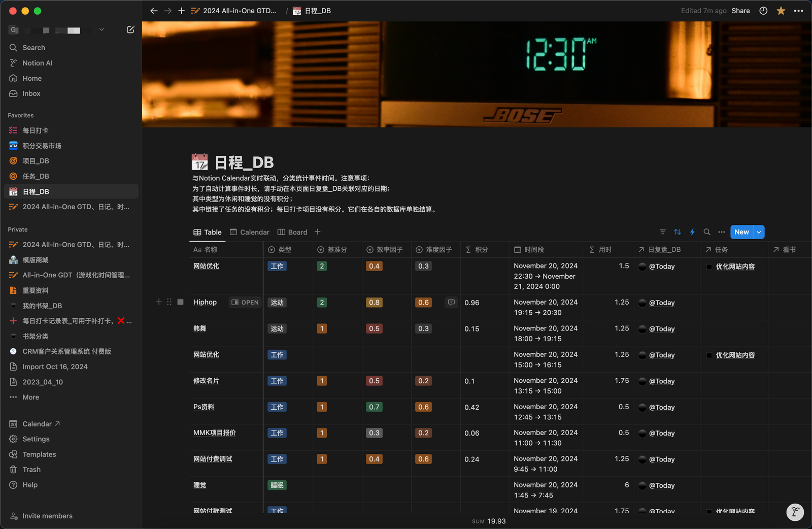
Task: Switch to the Board view tab
Action: [x=292, y=232]
